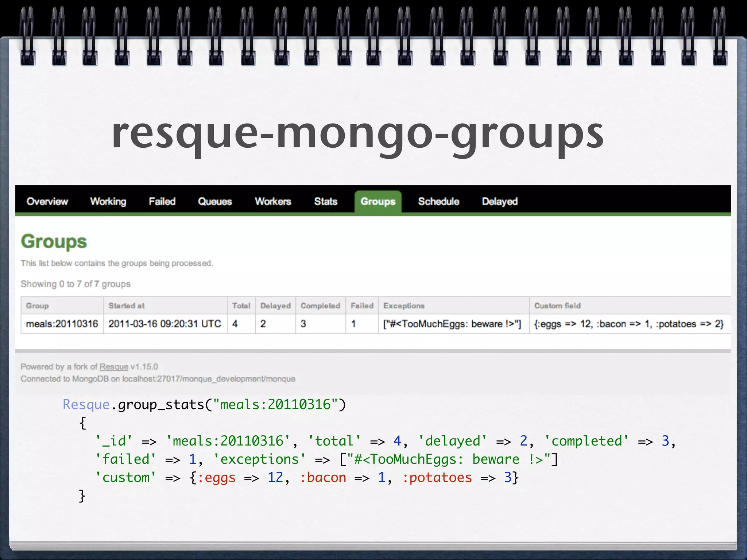747x560 pixels.
Task: Click the 'failed' => 1 code line
Action: point(326,459)
